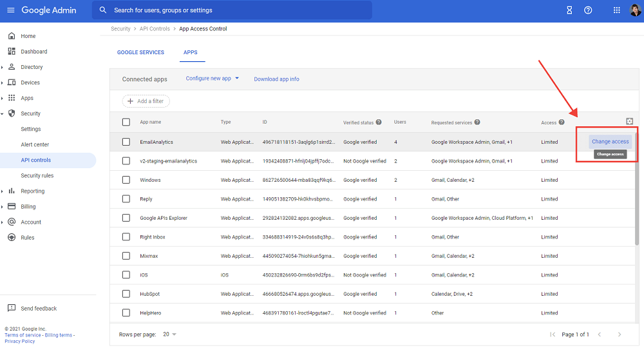The width and height of the screenshot is (644, 348).
Task: Click the Reporting bar chart icon
Action: point(12,191)
